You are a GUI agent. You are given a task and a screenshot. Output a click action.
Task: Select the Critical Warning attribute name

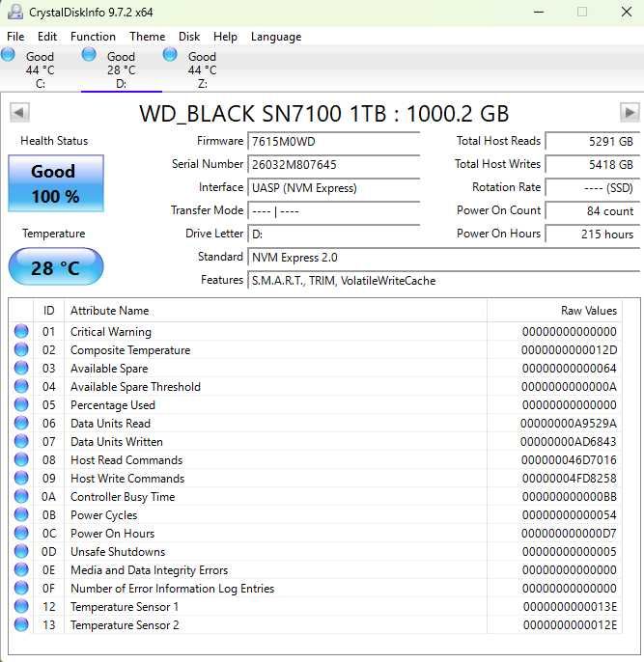111,332
